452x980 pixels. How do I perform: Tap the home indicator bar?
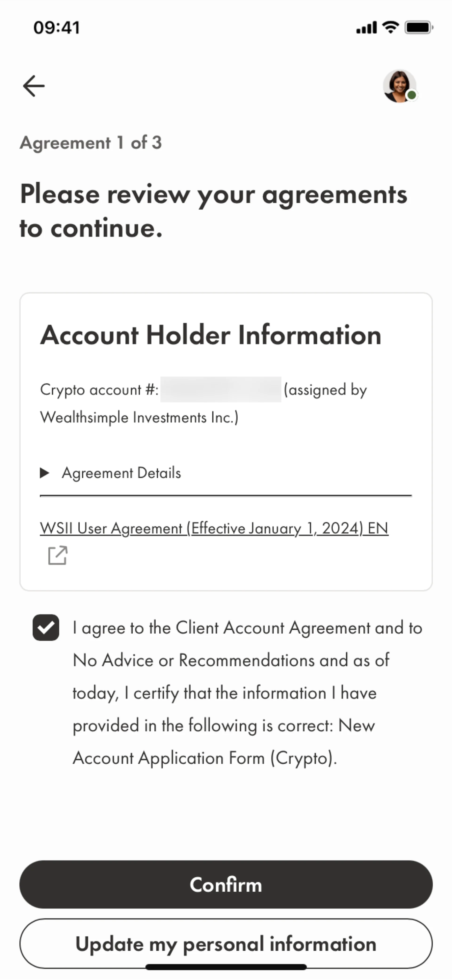[226, 967]
